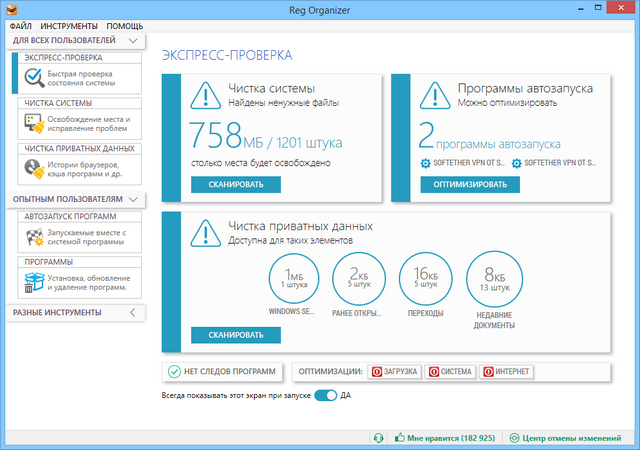This screenshot has width=640, height=450.
Task: Click the green checkmark circle icon
Action: point(174,372)
